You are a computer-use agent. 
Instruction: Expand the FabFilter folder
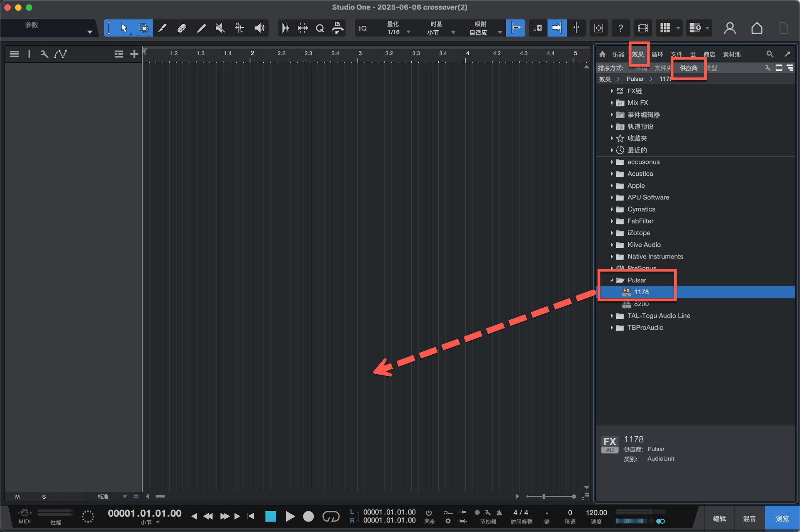click(x=612, y=221)
